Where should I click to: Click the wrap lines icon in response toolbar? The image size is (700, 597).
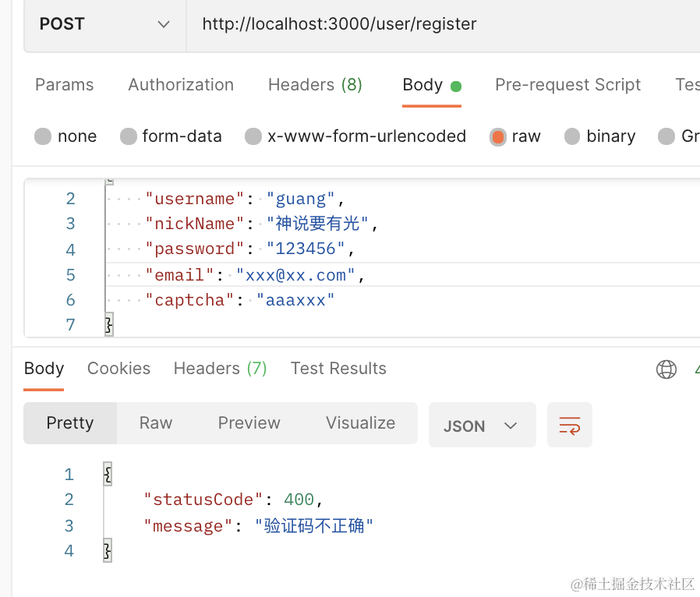(569, 426)
